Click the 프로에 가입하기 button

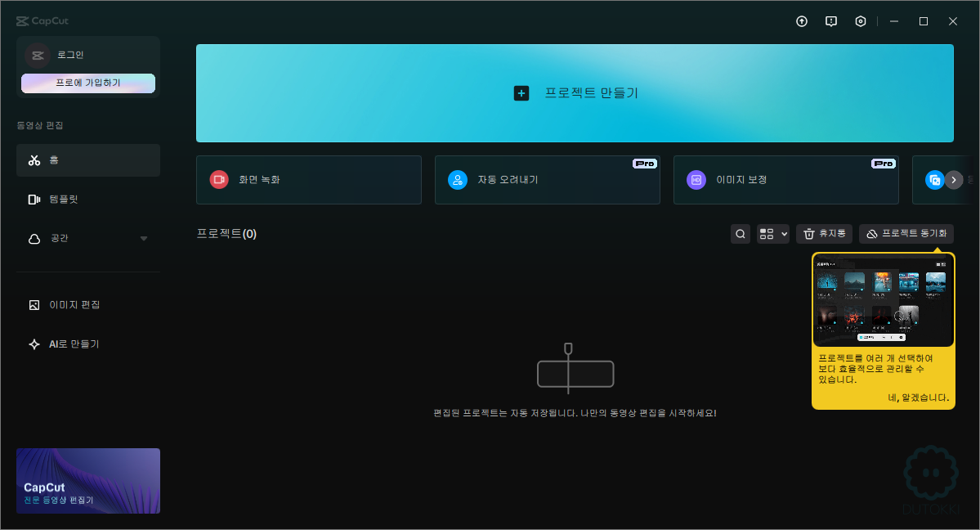(x=88, y=83)
